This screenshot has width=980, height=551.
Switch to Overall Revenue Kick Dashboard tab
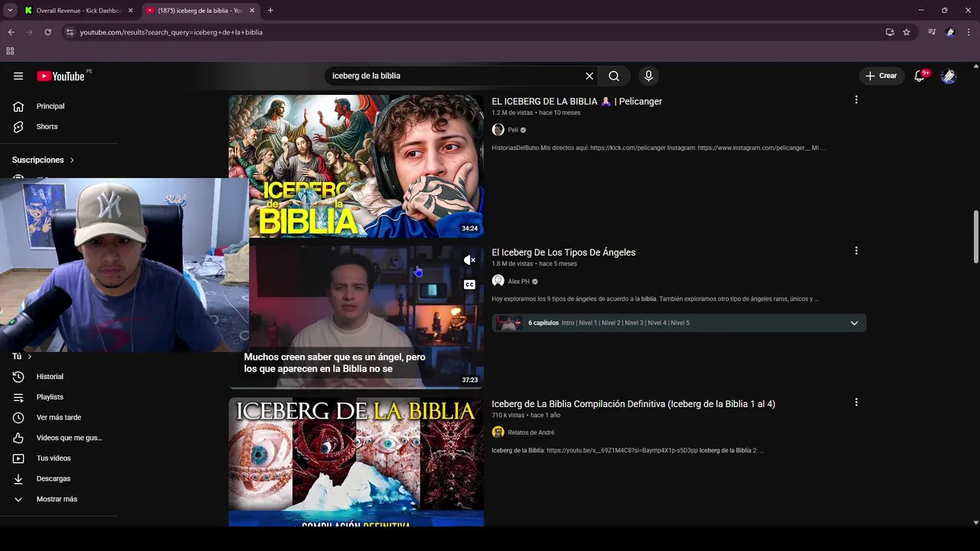(78, 11)
